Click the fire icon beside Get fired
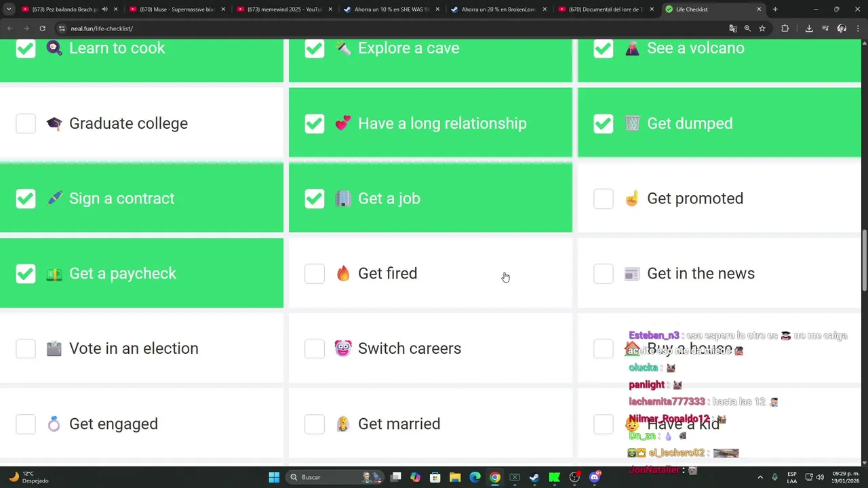This screenshot has height=488, width=868. coord(343,274)
